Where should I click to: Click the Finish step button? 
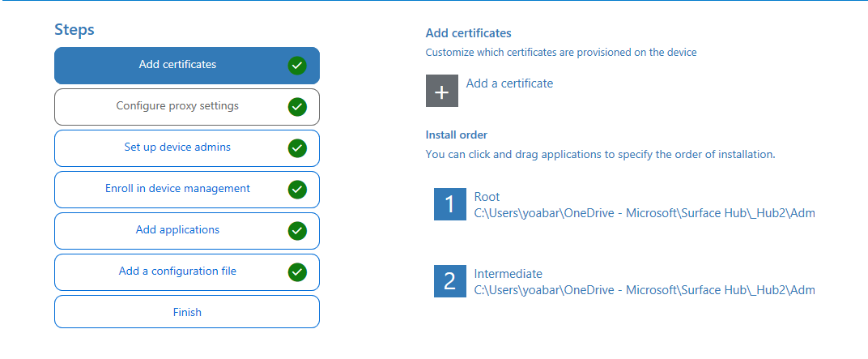tap(187, 312)
